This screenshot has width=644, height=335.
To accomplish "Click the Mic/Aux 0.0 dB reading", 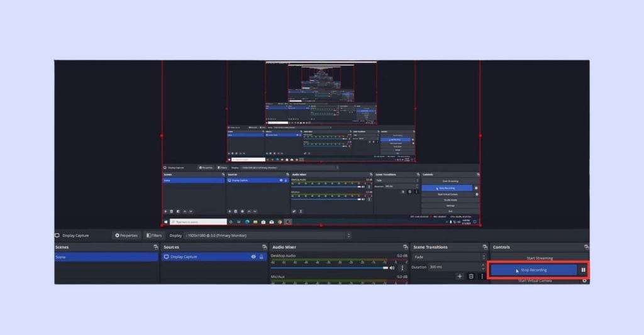I will tap(402, 277).
